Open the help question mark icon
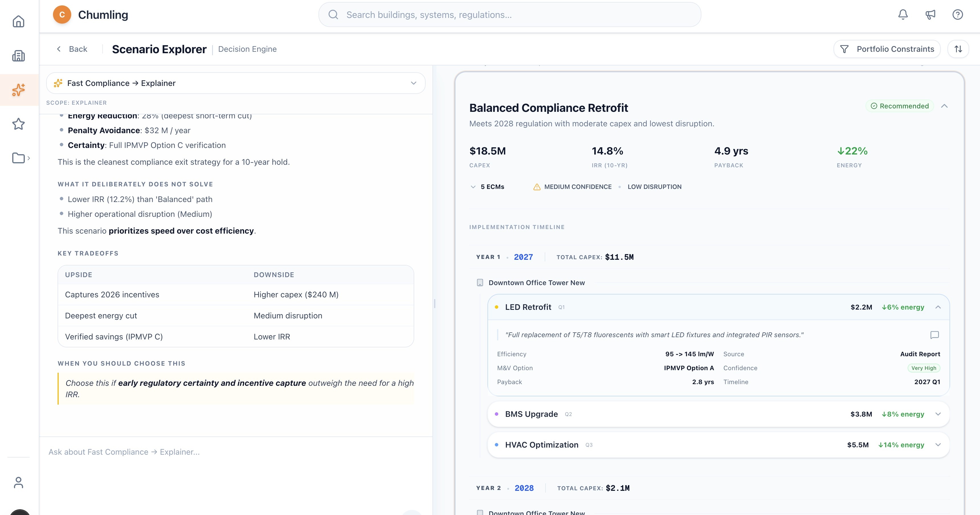980x515 pixels. click(x=957, y=15)
